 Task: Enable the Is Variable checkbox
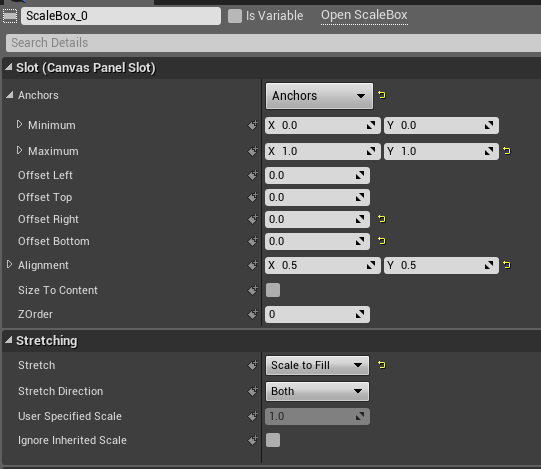[x=235, y=16]
